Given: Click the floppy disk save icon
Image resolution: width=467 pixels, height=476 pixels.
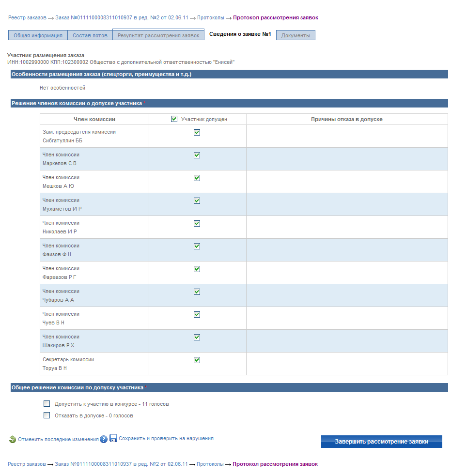Looking at the screenshot, I should [x=113, y=438].
